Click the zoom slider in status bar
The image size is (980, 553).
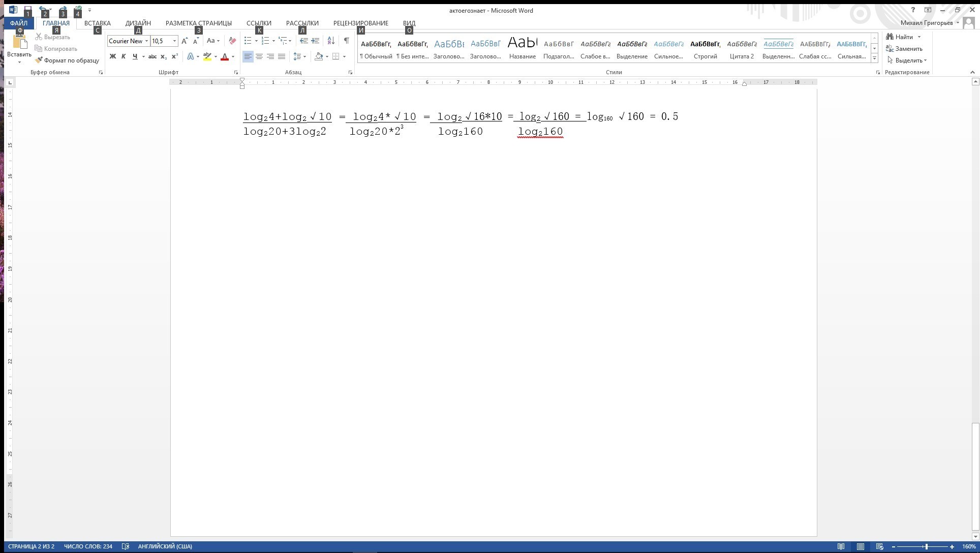926,546
